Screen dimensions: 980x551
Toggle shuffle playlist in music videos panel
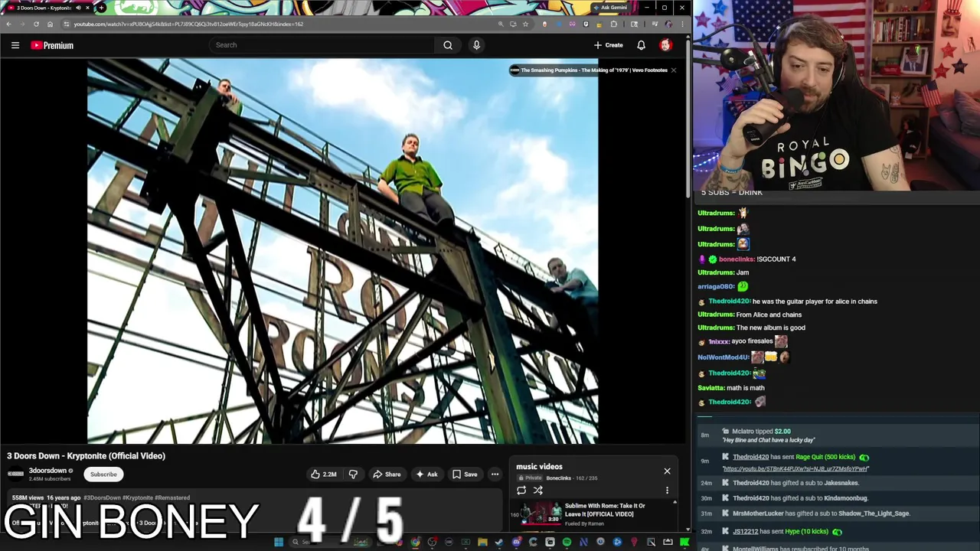coord(538,491)
